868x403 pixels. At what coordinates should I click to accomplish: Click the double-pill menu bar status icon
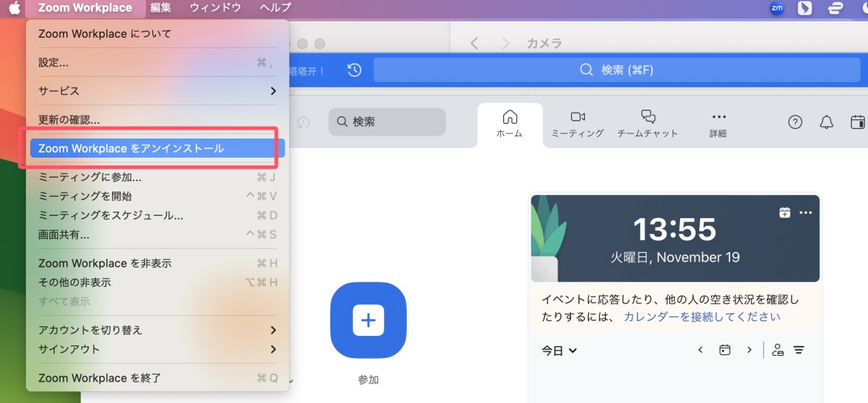(x=834, y=8)
